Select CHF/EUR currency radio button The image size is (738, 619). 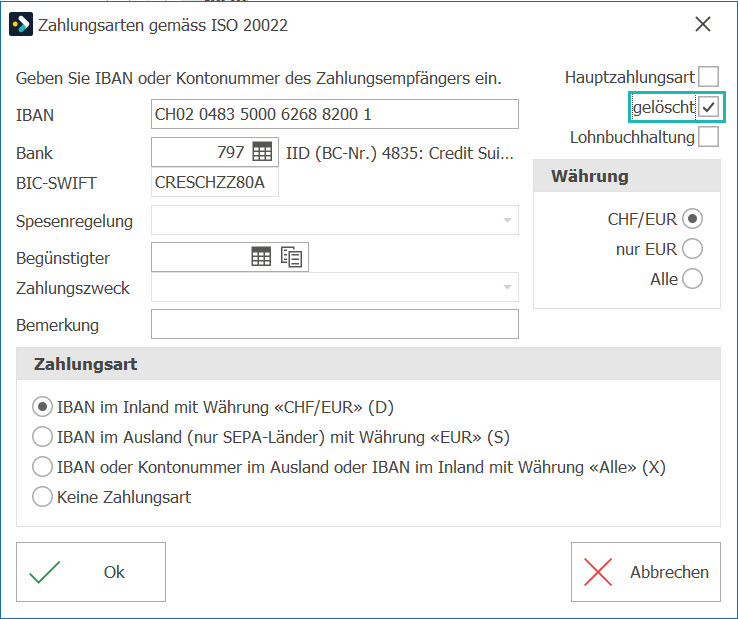coord(692,219)
